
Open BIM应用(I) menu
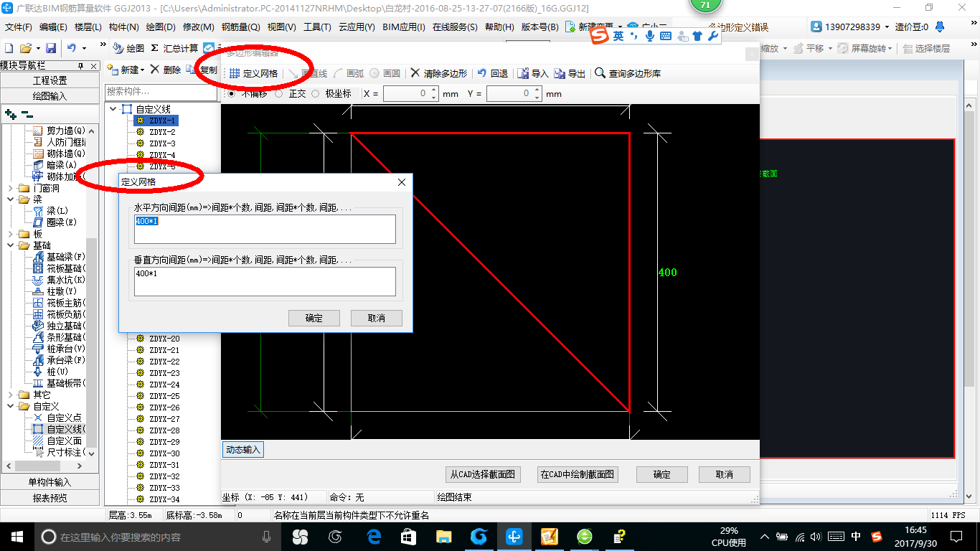pyautogui.click(x=404, y=27)
